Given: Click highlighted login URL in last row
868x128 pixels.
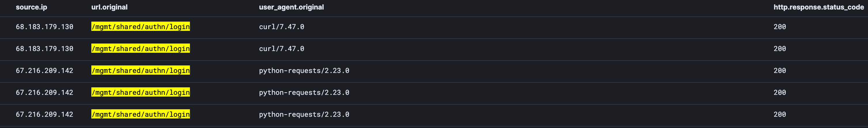Looking at the screenshot, I should coord(141,114).
